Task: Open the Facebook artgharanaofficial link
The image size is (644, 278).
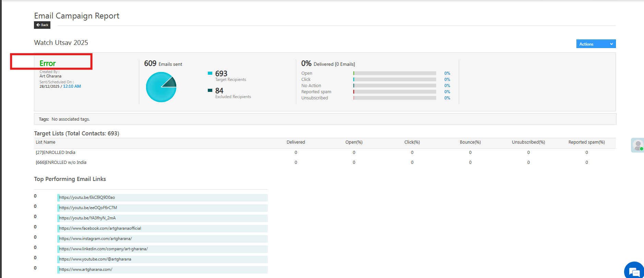Action: [x=100, y=228]
